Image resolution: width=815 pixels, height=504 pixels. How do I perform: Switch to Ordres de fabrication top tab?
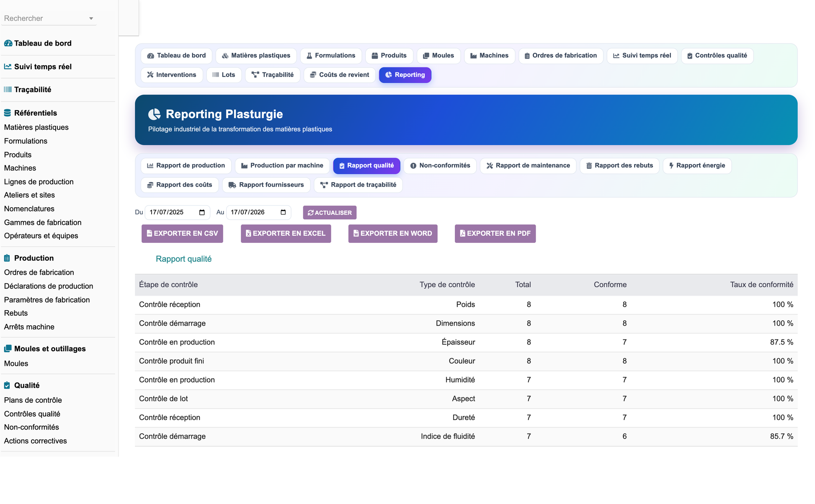(x=561, y=56)
